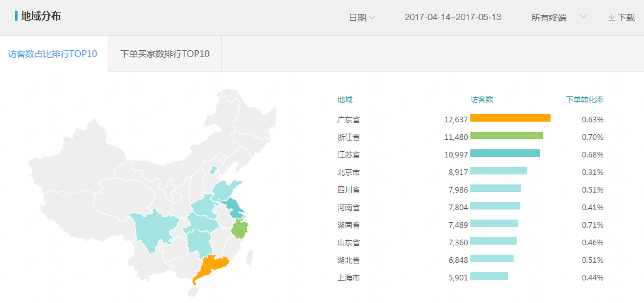Viewport: 644px width, 303px height.
Task: Click the 北京市 row label
Action: [x=348, y=172]
